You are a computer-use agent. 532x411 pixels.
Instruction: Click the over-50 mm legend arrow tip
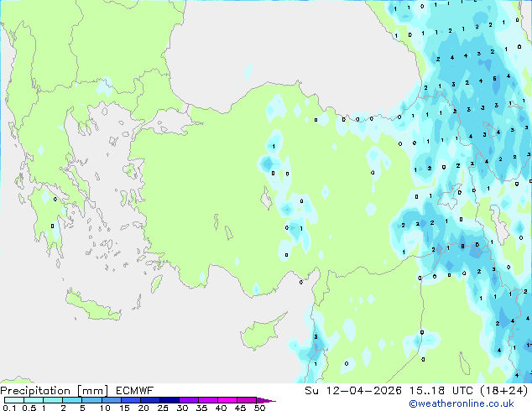(x=266, y=400)
